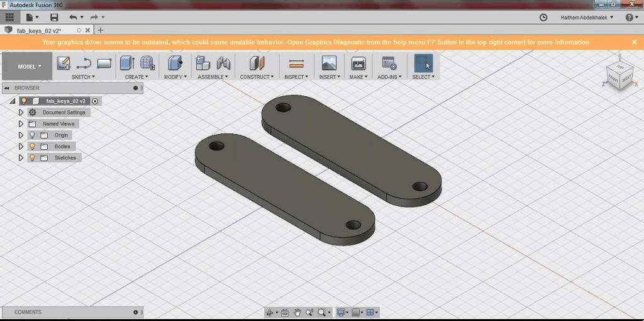Open the CREATE menu
644x321 pixels.
136,77
